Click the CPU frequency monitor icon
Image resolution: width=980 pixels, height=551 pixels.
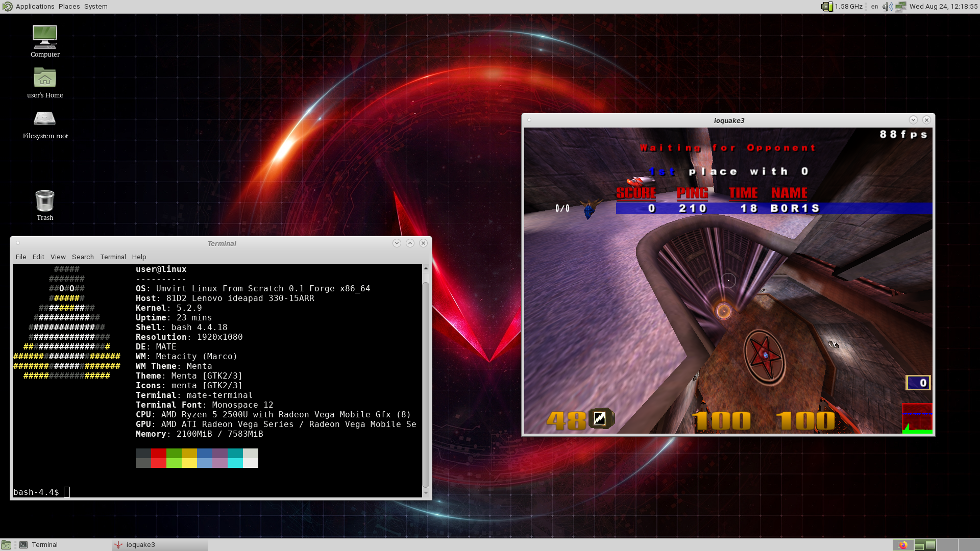click(827, 7)
